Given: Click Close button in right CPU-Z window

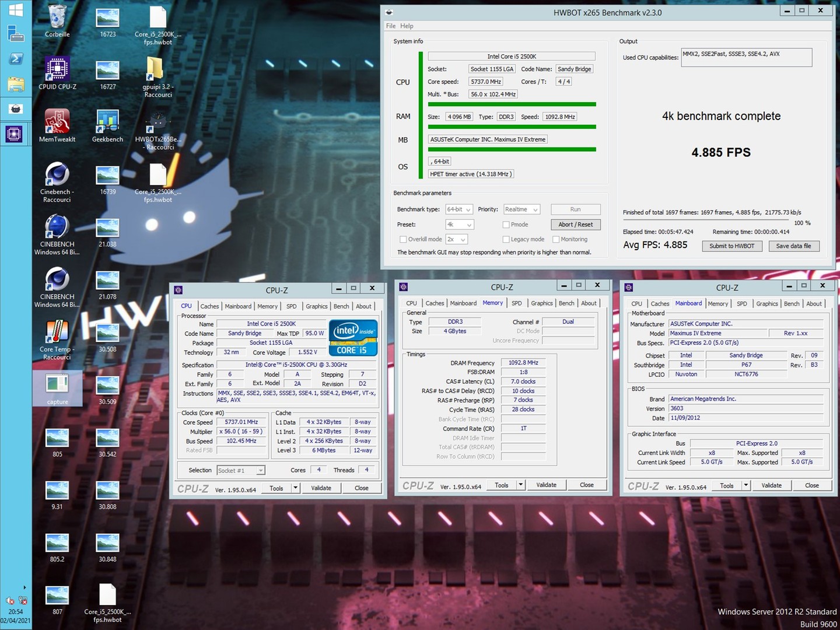Looking at the screenshot, I should click(x=812, y=485).
